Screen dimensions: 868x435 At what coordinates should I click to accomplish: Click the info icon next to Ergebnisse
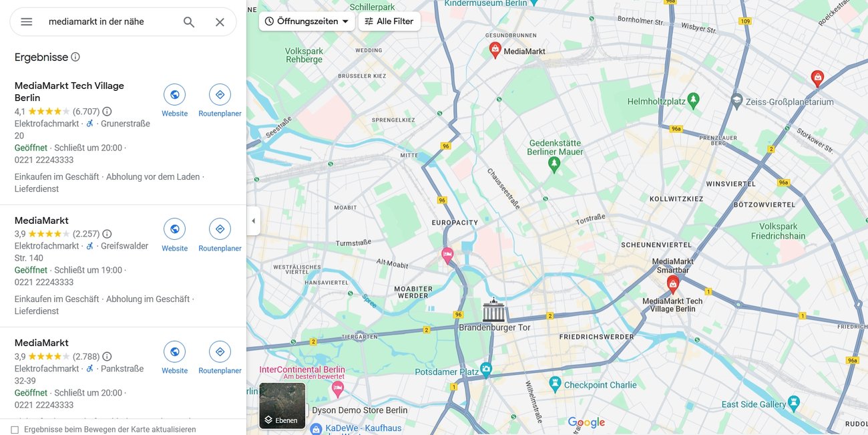coord(75,57)
